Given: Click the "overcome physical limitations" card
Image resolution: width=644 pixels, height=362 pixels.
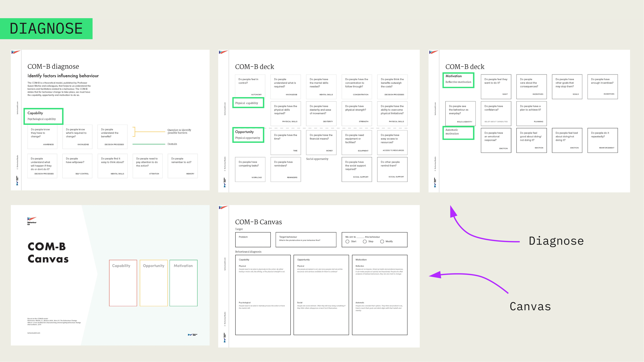Looking at the screenshot, I should pyautogui.click(x=392, y=113).
